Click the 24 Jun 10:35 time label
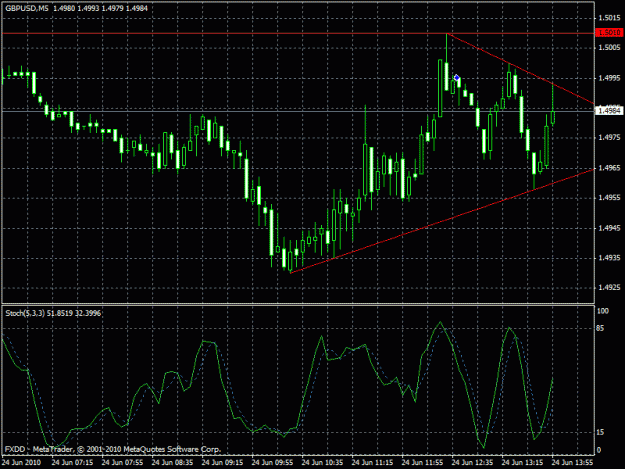The image size is (625, 469). click(322, 463)
